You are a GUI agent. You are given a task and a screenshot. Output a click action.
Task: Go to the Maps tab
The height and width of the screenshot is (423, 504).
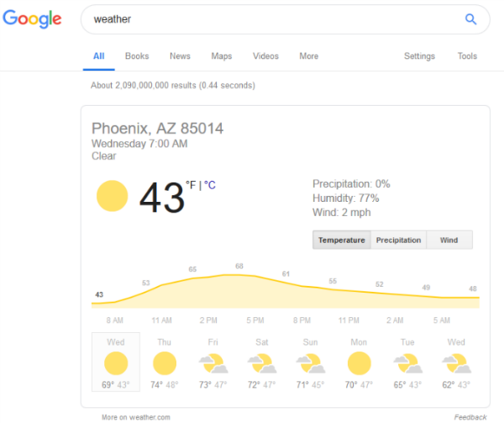(x=222, y=56)
